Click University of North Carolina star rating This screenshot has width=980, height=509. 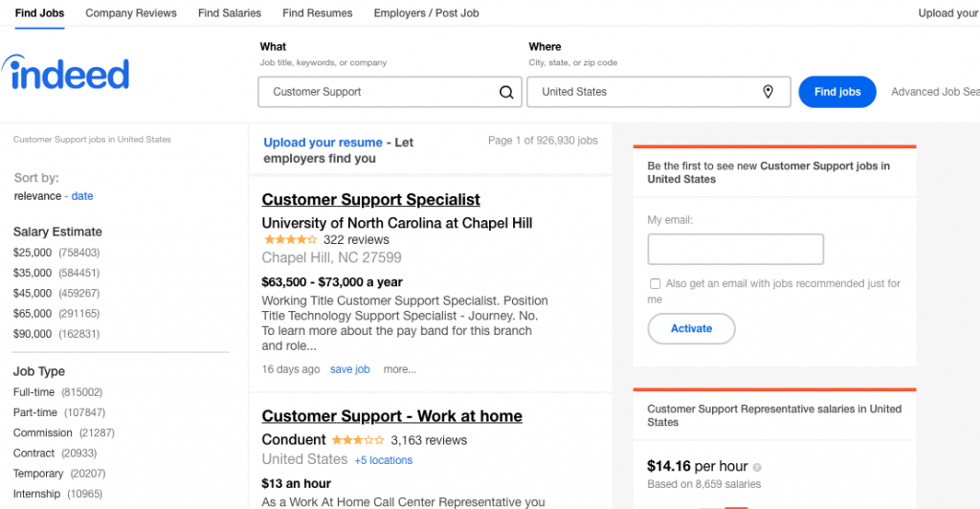pos(290,240)
